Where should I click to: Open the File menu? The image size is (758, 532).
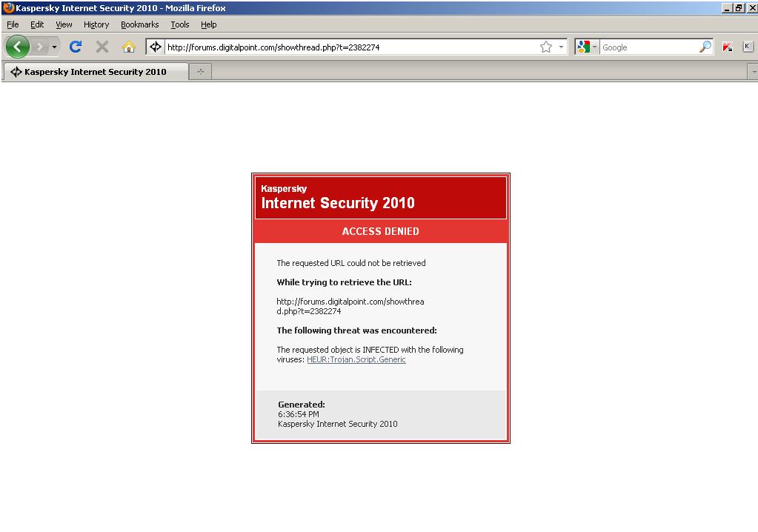[x=13, y=24]
